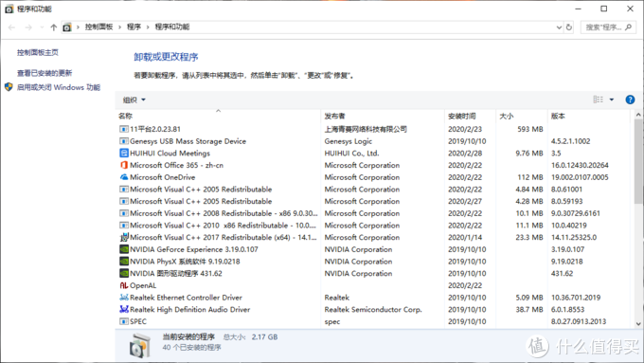The height and width of the screenshot is (363, 644).
Task: Open 启用或关闭 Windows 功能 link
Action: pos(59,87)
